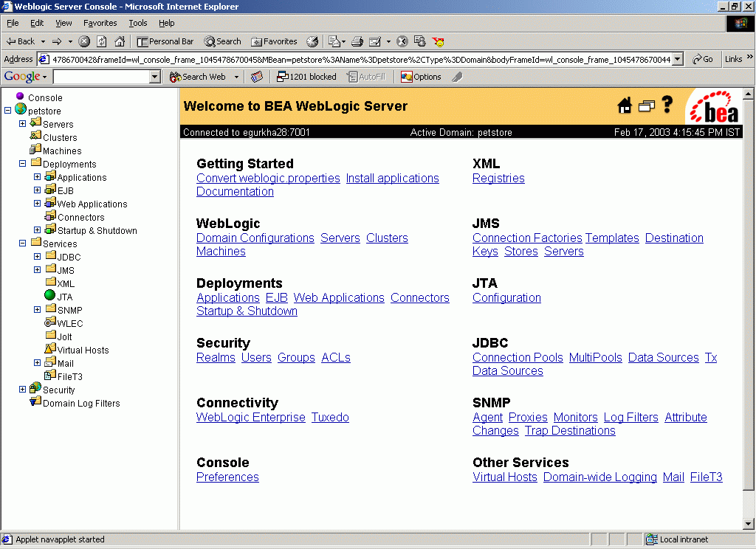Click the Google toolbar news icon
Viewport: 756px width, 549px height.
(x=257, y=77)
